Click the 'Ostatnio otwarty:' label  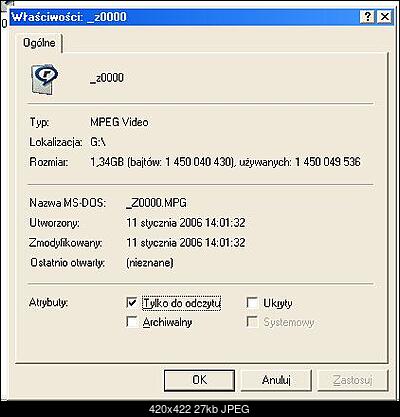pos(67,263)
